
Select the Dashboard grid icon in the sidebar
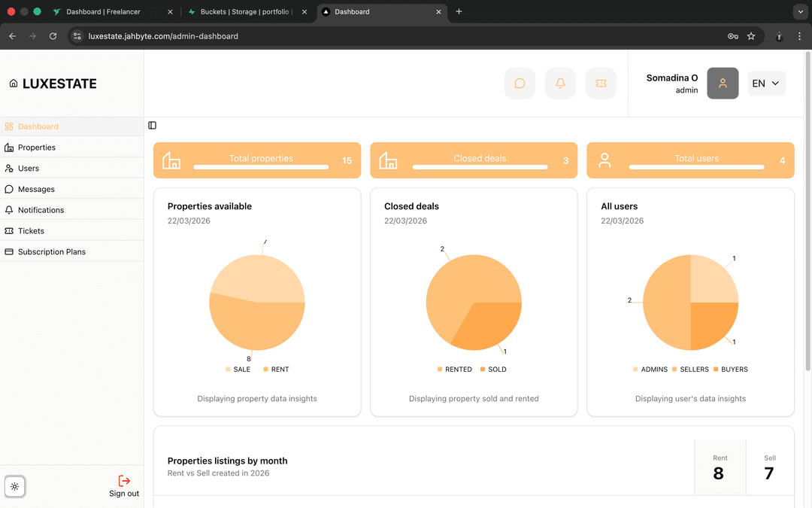coord(10,126)
